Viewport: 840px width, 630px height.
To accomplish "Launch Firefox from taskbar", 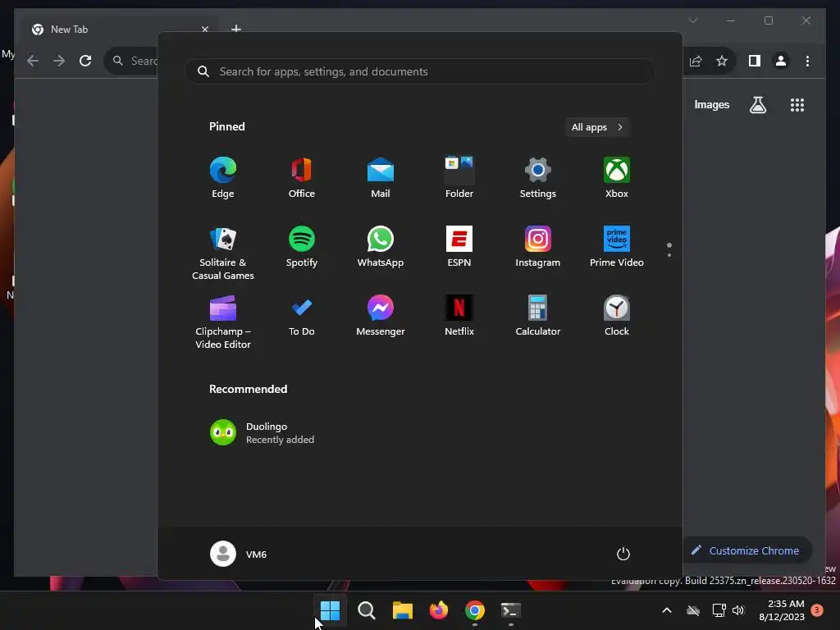I will pyautogui.click(x=439, y=610).
